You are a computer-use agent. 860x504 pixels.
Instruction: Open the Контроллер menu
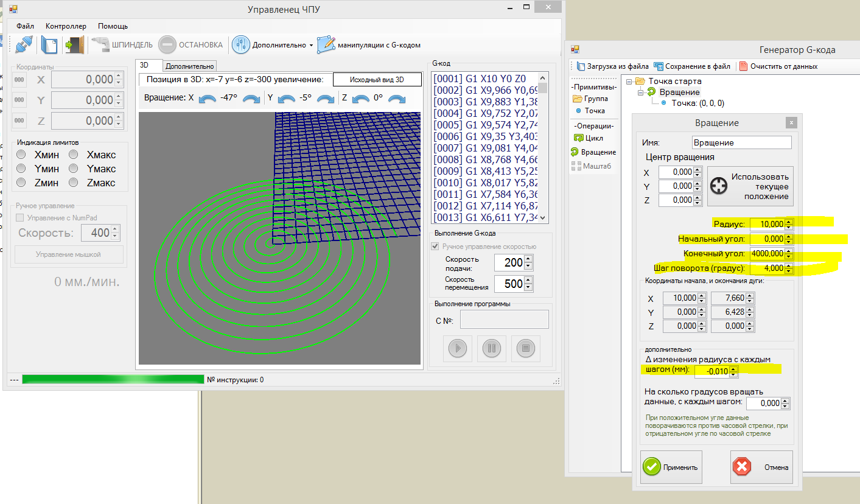click(66, 26)
